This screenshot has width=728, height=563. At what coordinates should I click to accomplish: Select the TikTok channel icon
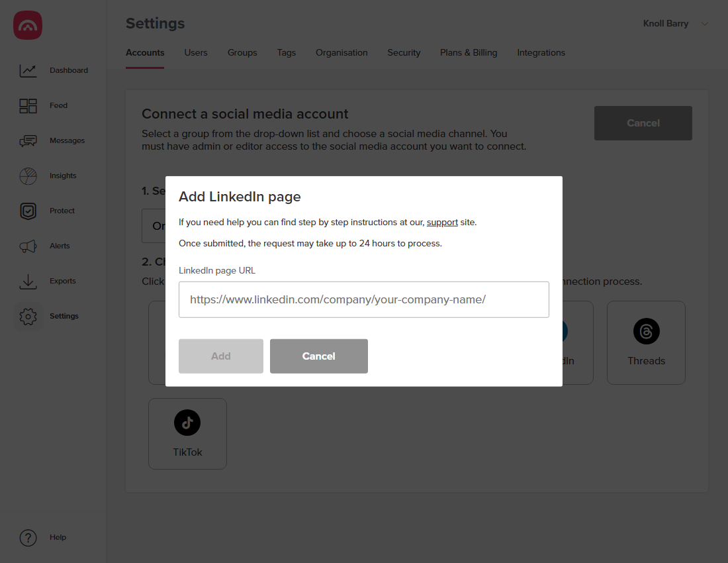(x=187, y=423)
